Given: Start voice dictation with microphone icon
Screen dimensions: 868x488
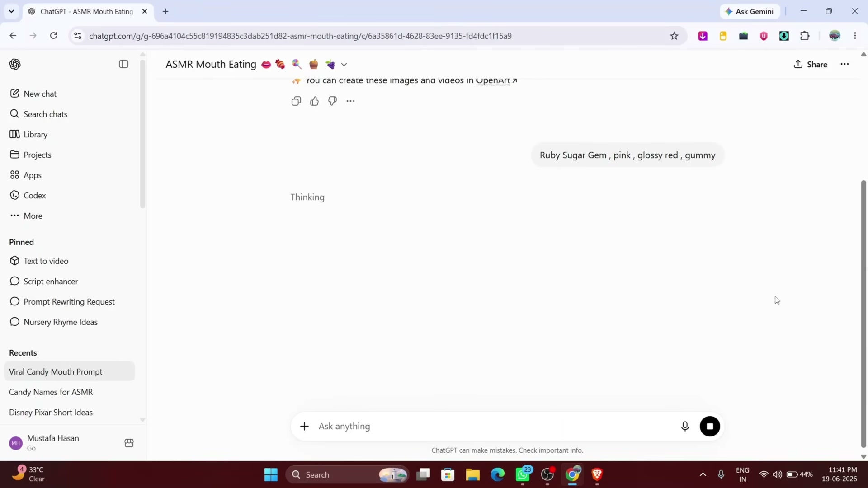Looking at the screenshot, I should pyautogui.click(x=685, y=426).
